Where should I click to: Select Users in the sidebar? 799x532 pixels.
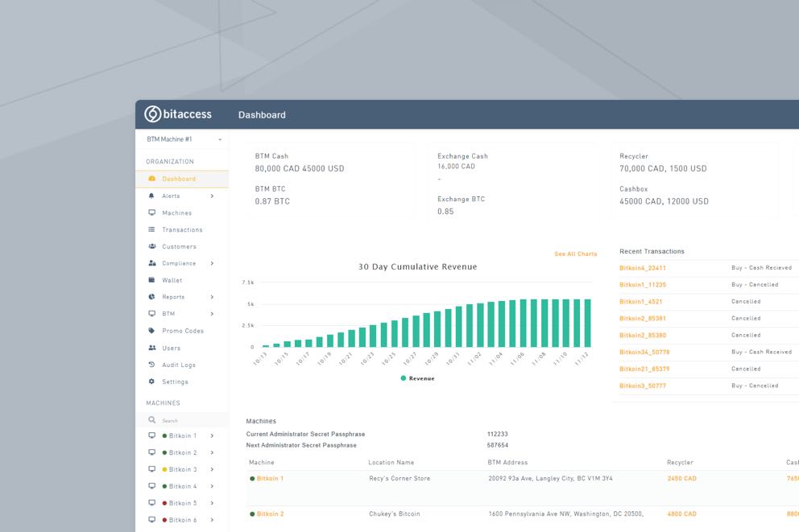[171, 348]
